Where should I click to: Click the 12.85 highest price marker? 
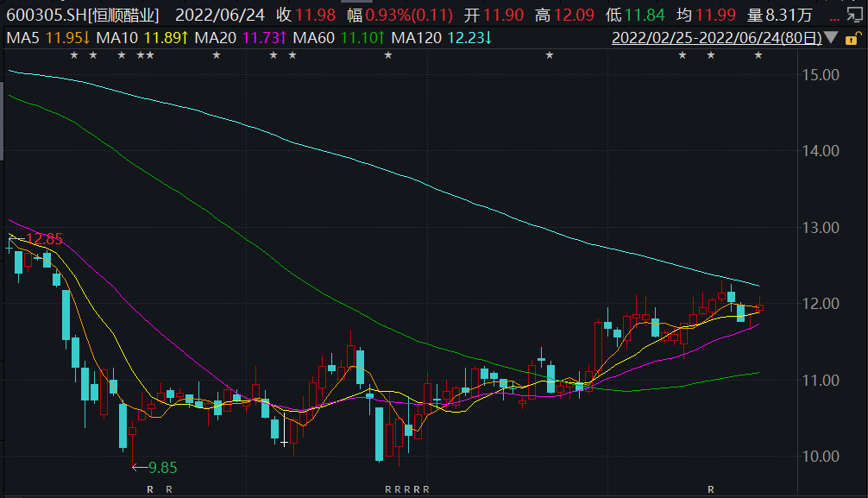(40, 239)
